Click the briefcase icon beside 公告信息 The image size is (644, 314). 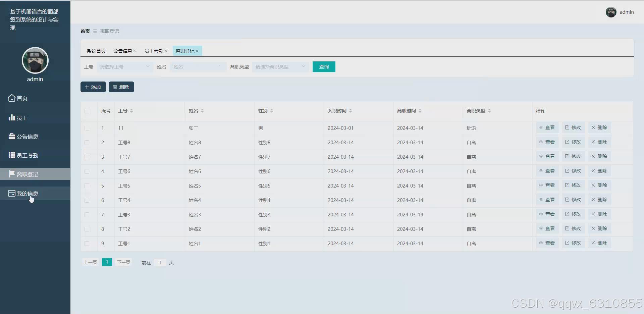[x=12, y=136]
